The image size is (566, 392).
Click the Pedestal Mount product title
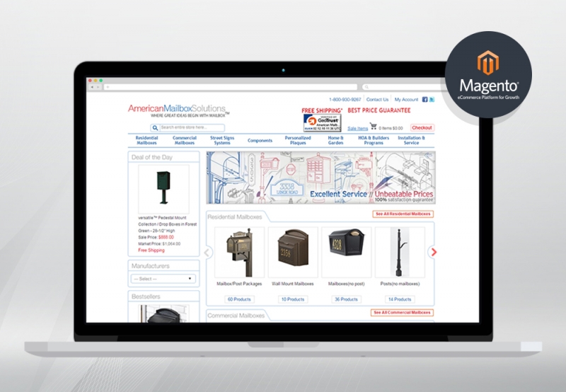168,224
